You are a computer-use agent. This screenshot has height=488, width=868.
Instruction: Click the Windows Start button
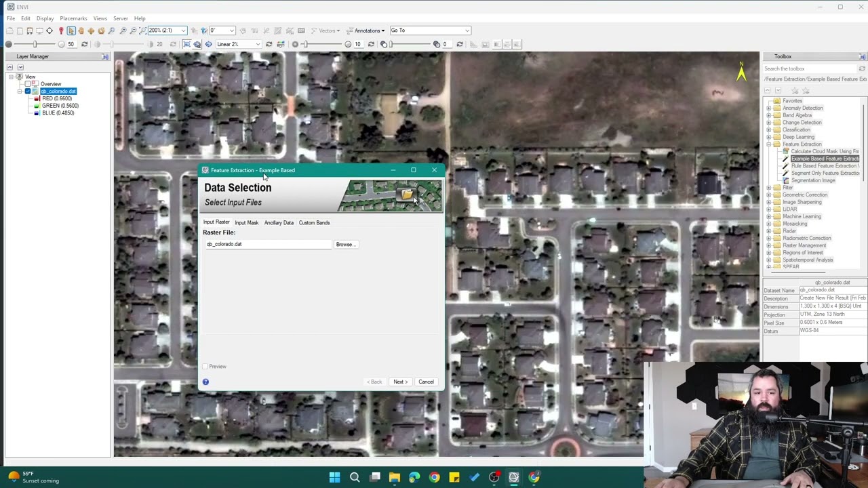click(334, 477)
